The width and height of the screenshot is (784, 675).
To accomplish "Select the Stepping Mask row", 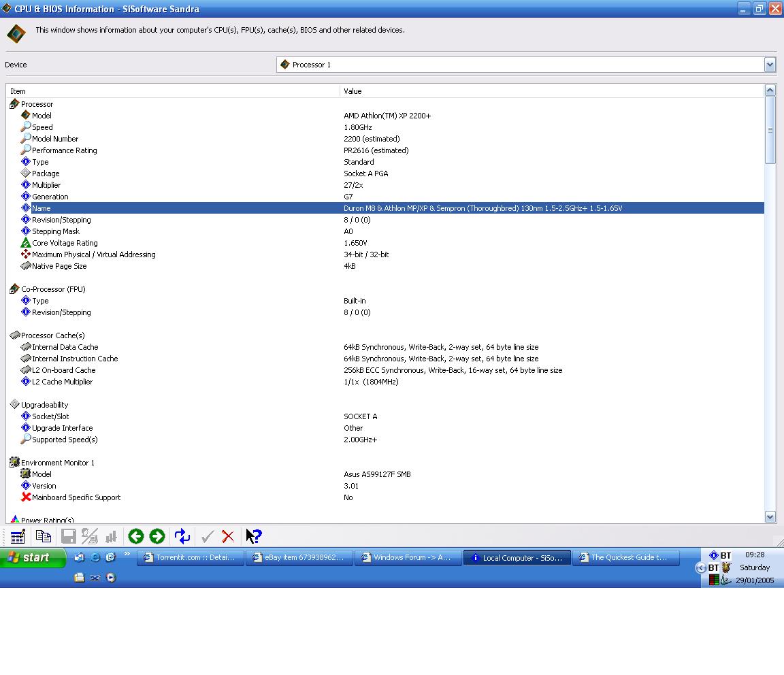I will (393, 231).
